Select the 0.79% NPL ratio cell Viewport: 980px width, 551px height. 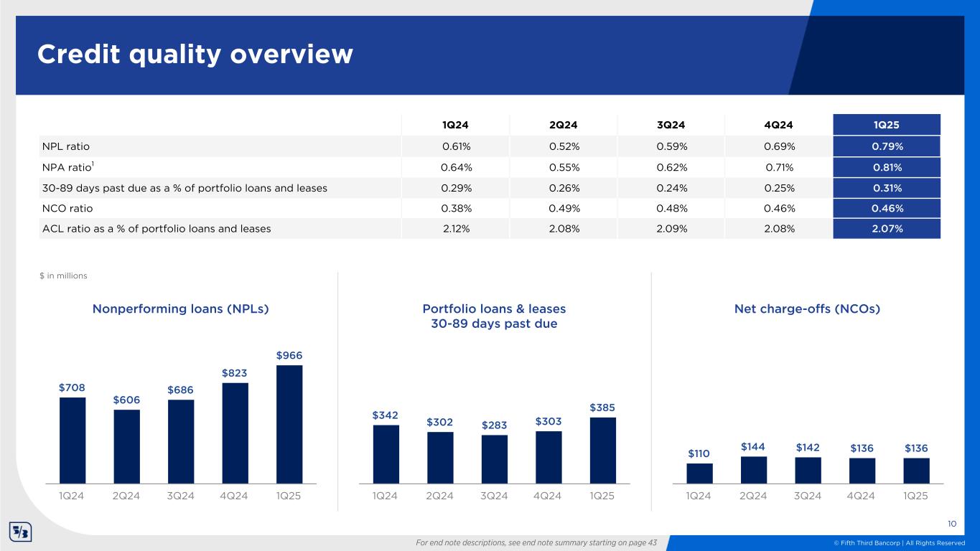[887, 146]
